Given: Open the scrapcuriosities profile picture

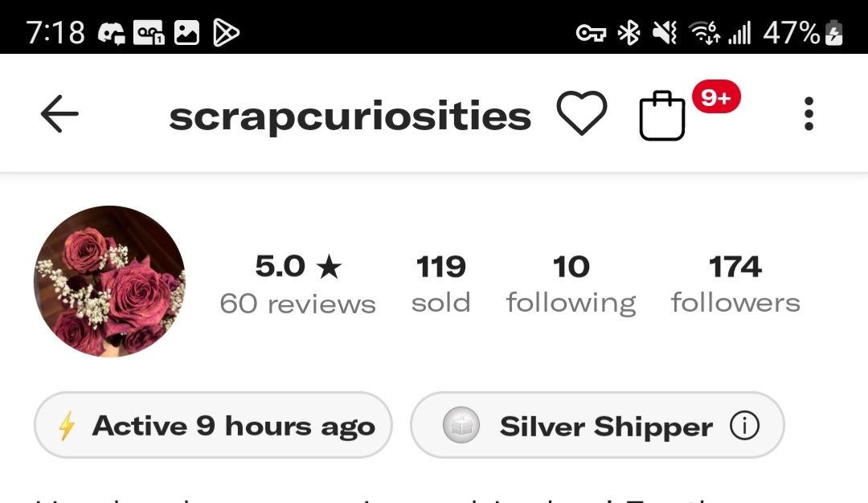Looking at the screenshot, I should (109, 281).
